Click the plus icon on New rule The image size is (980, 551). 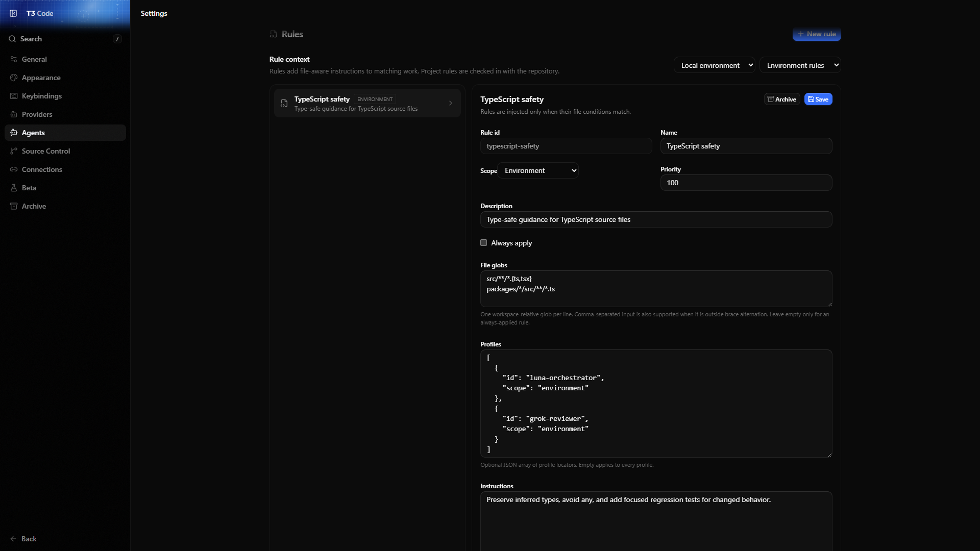click(801, 34)
